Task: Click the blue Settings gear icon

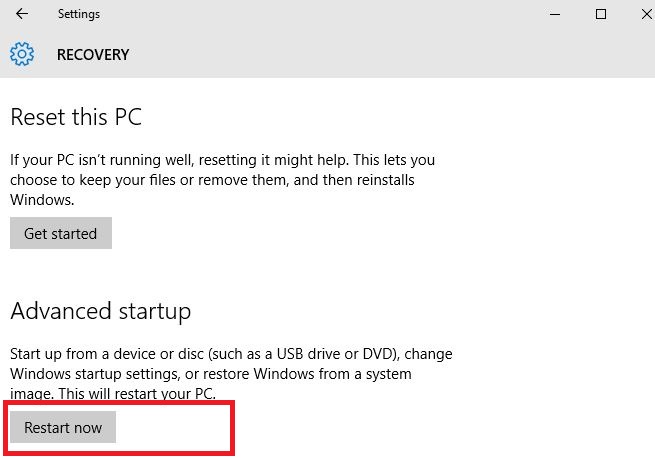Action: [22, 54]
